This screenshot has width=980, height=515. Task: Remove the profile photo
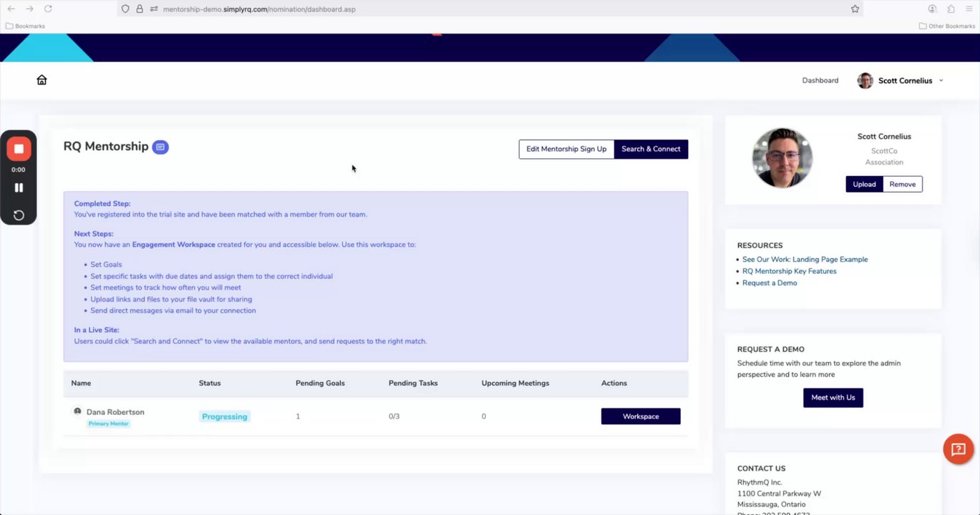902,184
